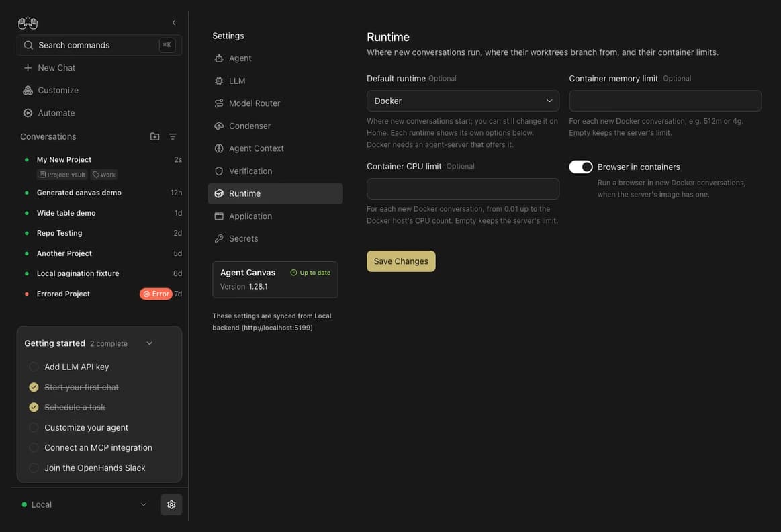Viewport: 781px width, 532px height.
Task: Open the Customize page
Action: tap(99, 90)
